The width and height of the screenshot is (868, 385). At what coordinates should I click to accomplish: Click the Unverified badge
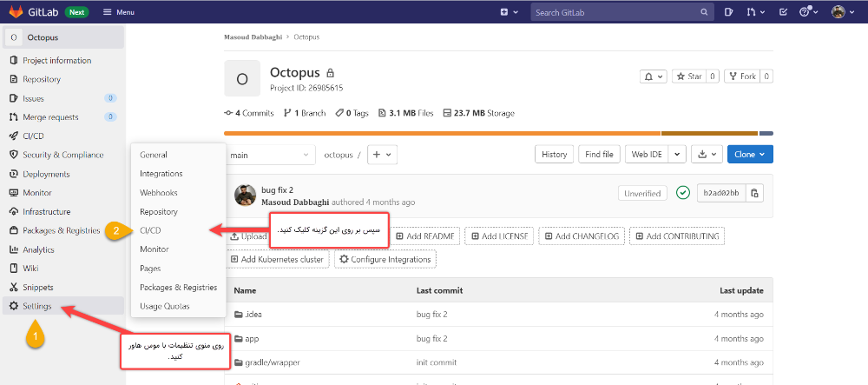pyautogui.click(x=642, y=193)
